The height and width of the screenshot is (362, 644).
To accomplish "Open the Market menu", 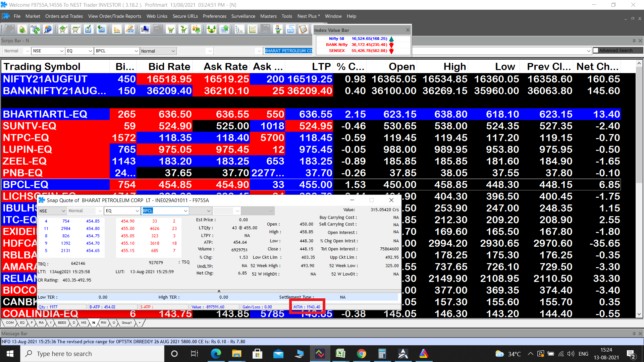I will 33,16.
